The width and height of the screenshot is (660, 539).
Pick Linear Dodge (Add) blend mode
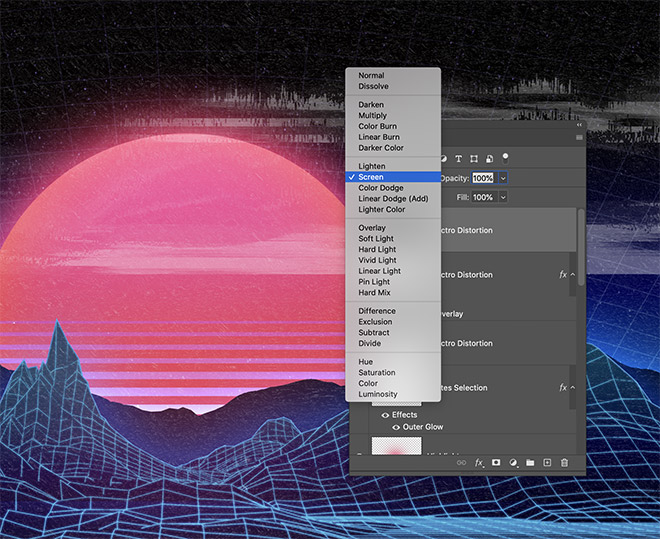[393, 199]
